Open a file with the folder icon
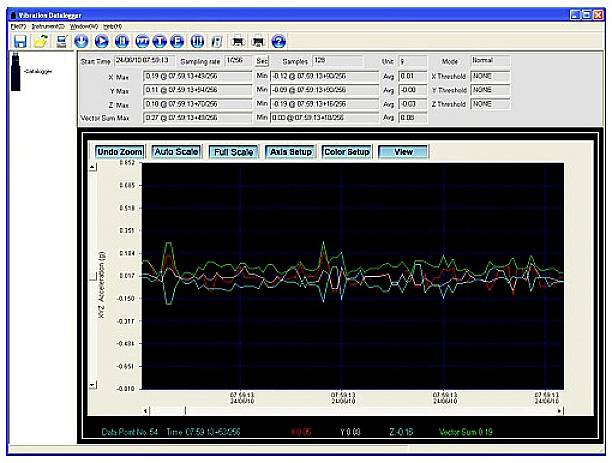The width and height of the screenshot is (612, 463). point(40,41)
